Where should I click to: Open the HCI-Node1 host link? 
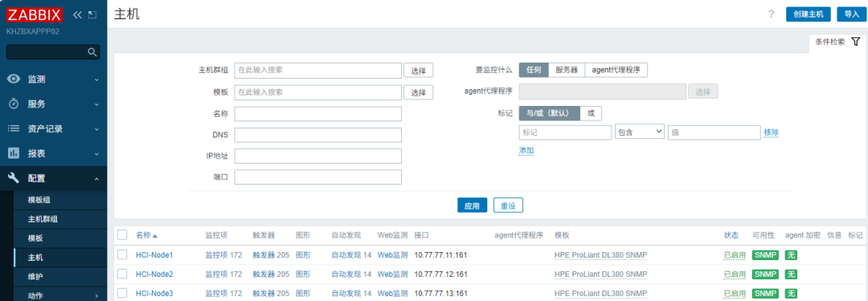click(x=154, y=255)
